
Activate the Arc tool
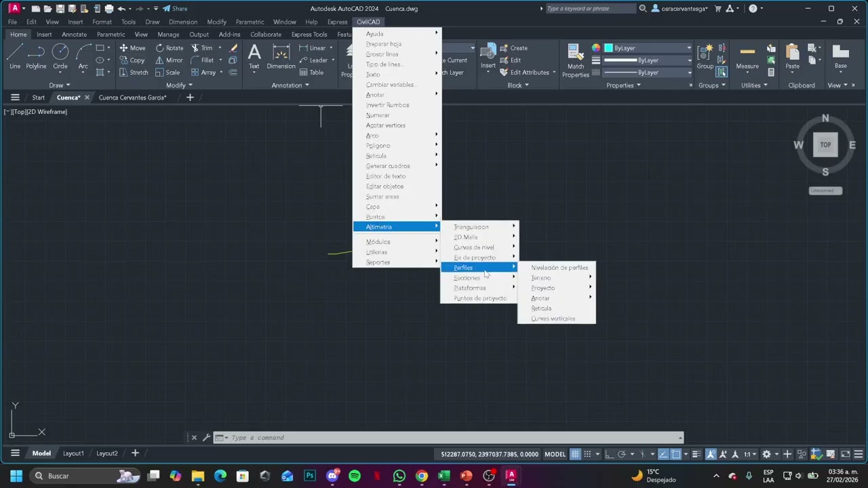click(x=83, y=57)
